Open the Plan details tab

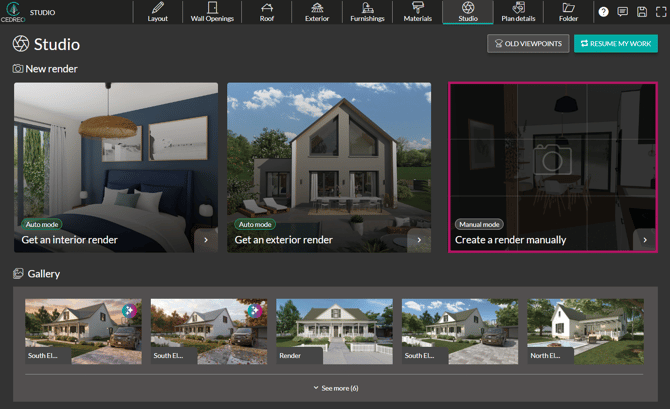tap(518, 12)
